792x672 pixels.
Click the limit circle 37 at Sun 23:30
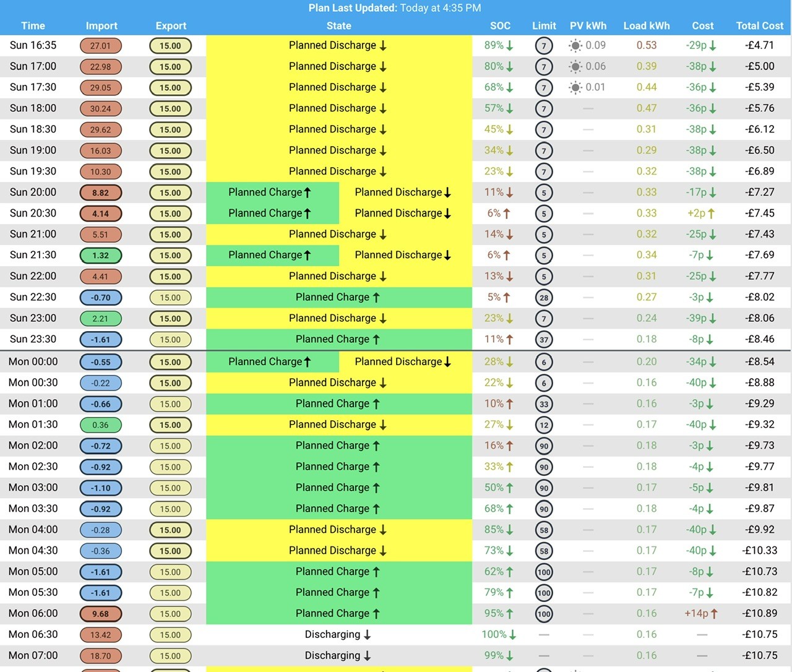(x=544, y=340)
